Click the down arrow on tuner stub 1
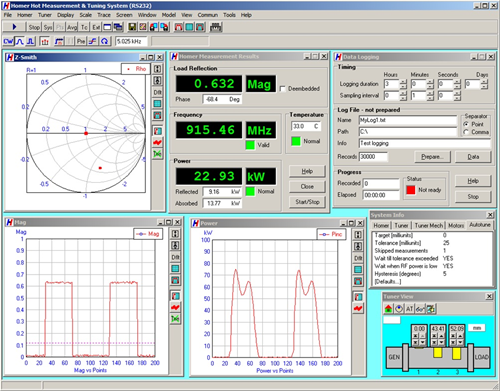The height and width of the screenshot is (391, 500). click(x=422, y=342)
